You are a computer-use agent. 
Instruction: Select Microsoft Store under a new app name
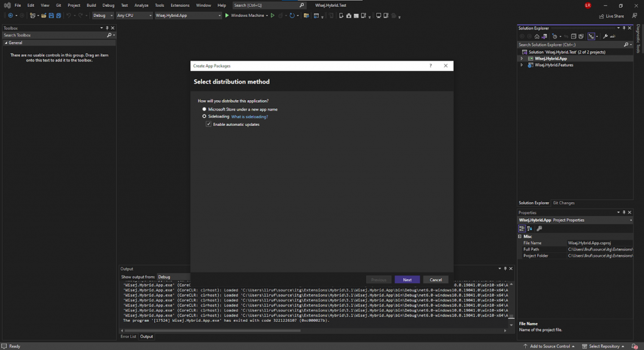[204, 110]
